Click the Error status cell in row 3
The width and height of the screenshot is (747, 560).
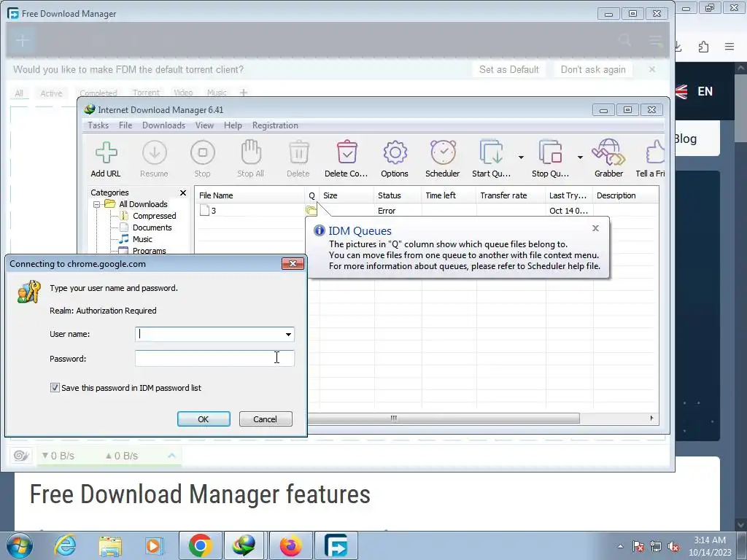point(387,211)
